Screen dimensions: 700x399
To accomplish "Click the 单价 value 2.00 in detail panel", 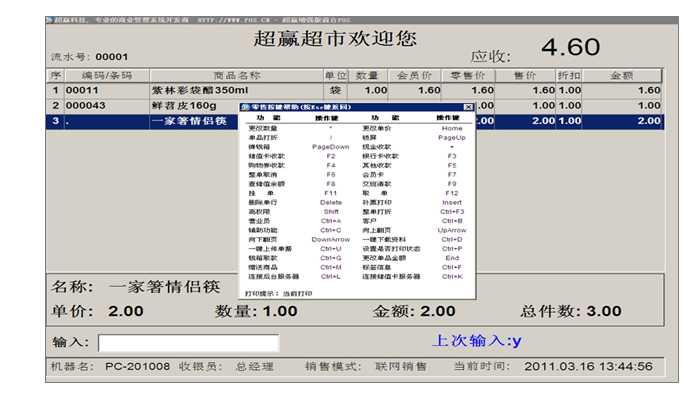I will [x=125, y=311].
